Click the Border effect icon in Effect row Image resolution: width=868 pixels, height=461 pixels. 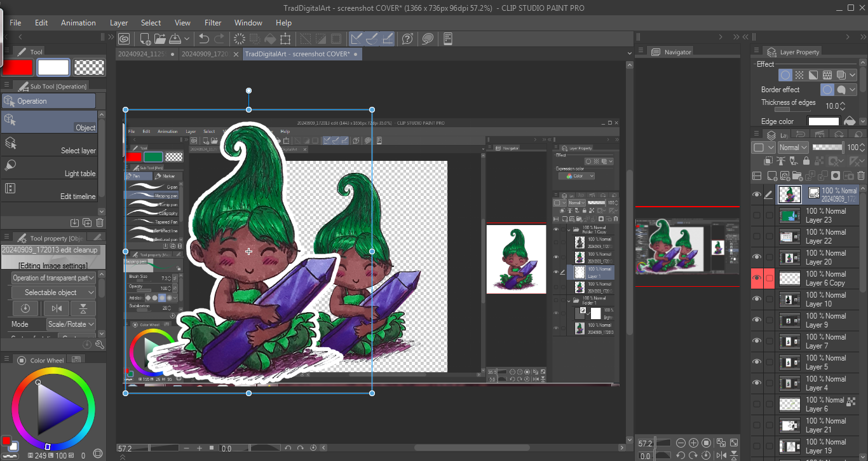click(x=786, y=75)
